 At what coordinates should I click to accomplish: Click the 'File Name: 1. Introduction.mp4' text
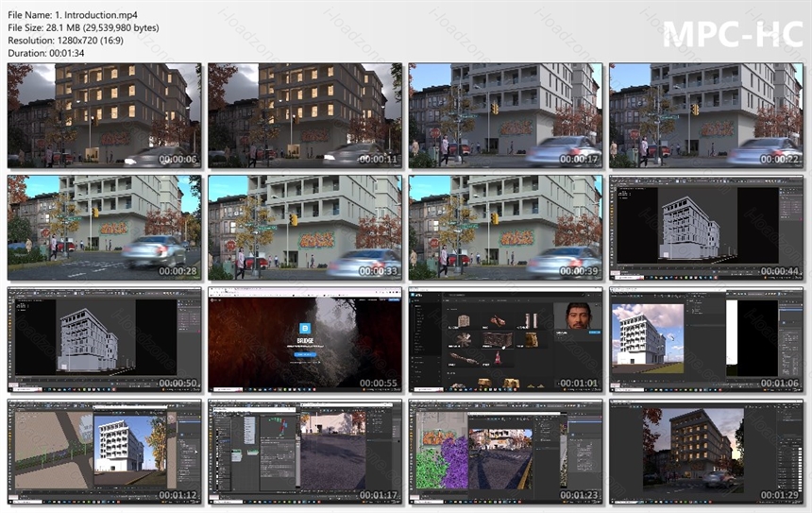73,15
